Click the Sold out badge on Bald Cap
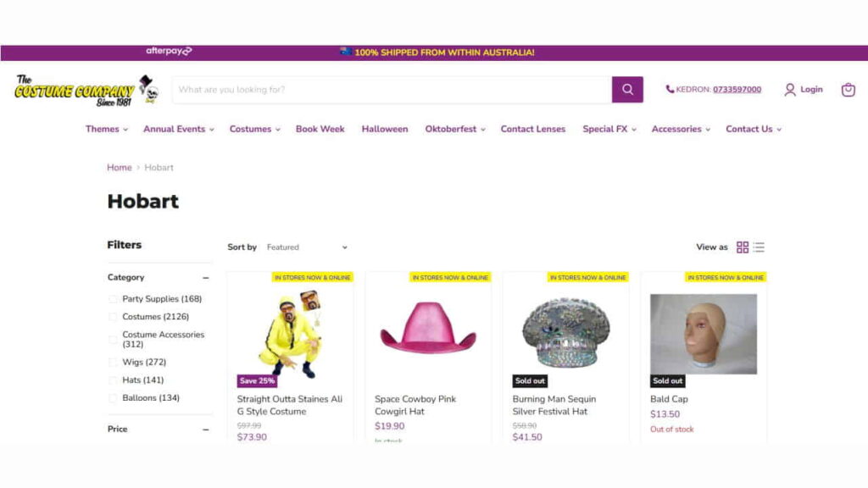 [x=668, y=380]
